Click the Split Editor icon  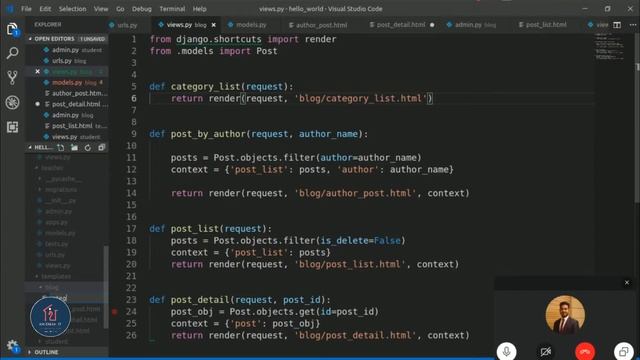617,25
